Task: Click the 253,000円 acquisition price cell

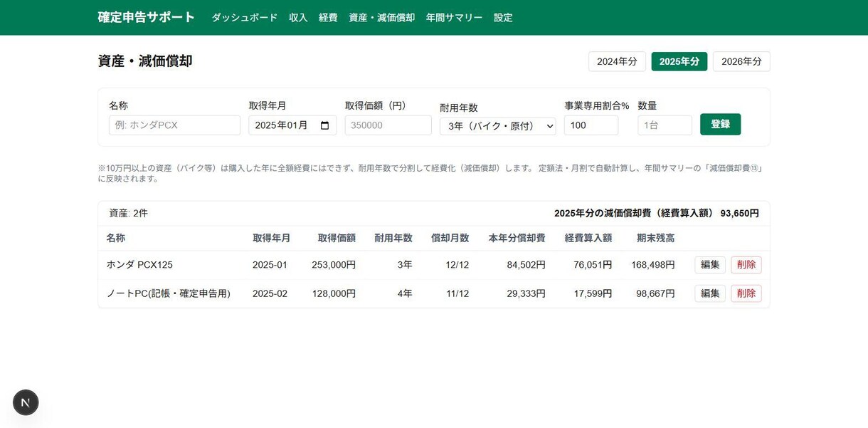Action: click(x=334, y=265)
